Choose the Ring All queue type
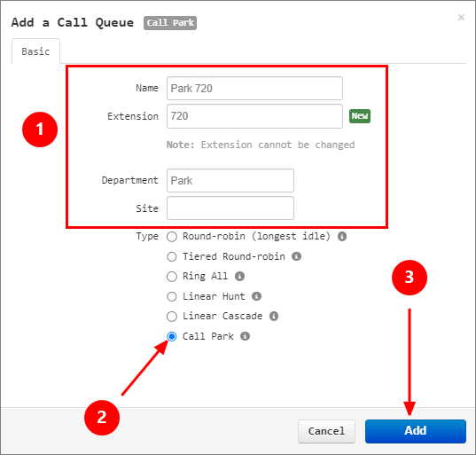 tap(172, 277)
